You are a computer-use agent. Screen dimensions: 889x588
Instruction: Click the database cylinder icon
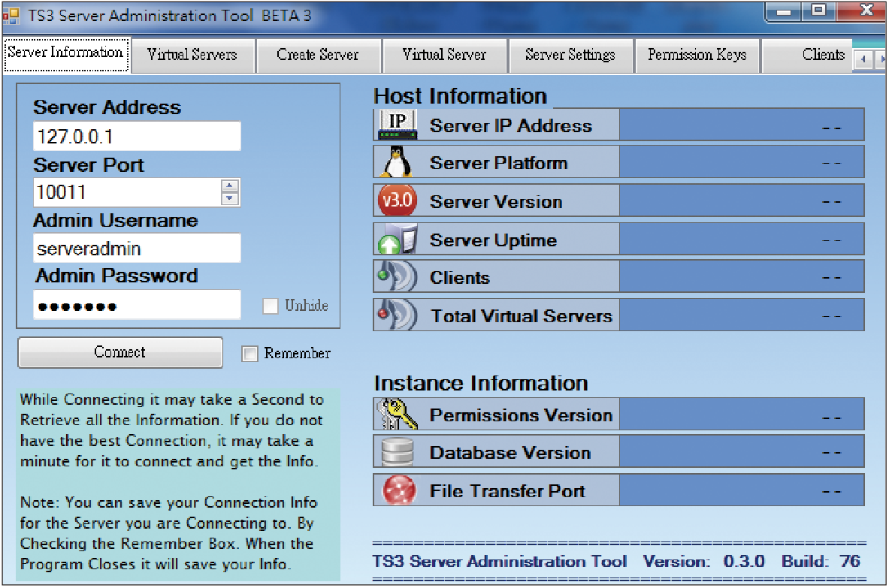[398, 452]
